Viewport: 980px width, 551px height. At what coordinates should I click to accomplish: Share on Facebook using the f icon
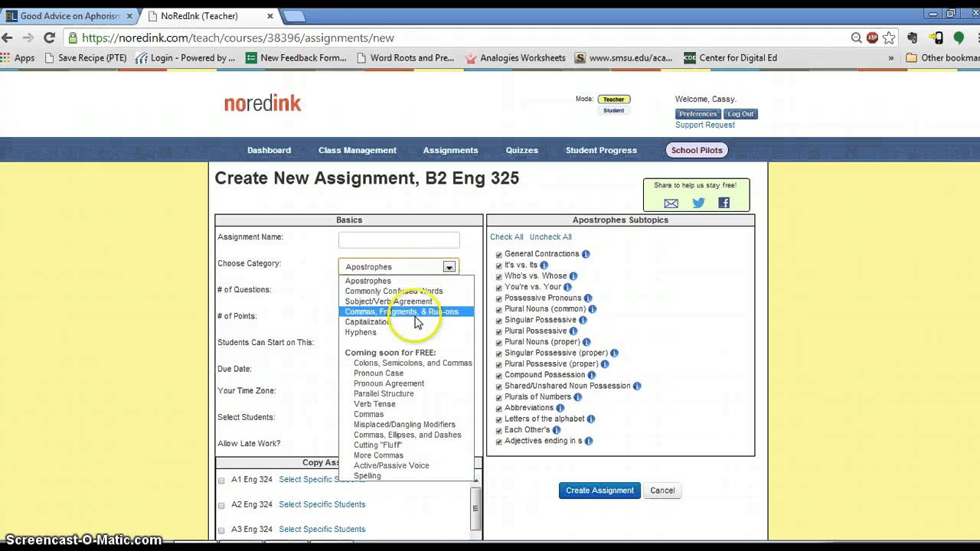(724, 203)
